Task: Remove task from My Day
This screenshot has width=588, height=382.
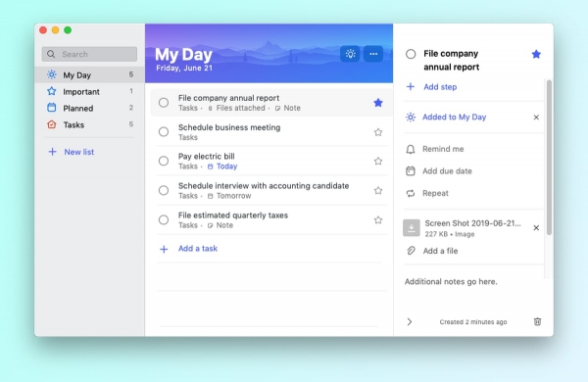Action: (x=536, y=118)
